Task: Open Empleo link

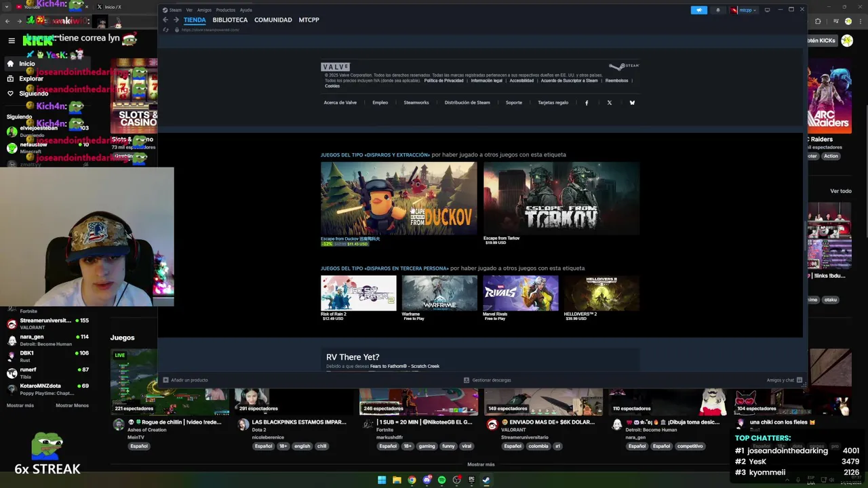Action: (x=380, y=103)
